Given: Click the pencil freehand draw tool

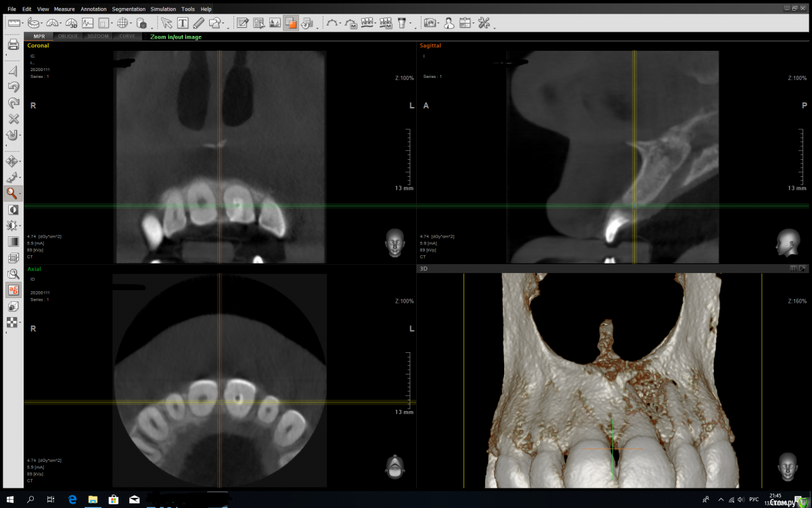Looking at the screenshot, I should coord(198,23).
